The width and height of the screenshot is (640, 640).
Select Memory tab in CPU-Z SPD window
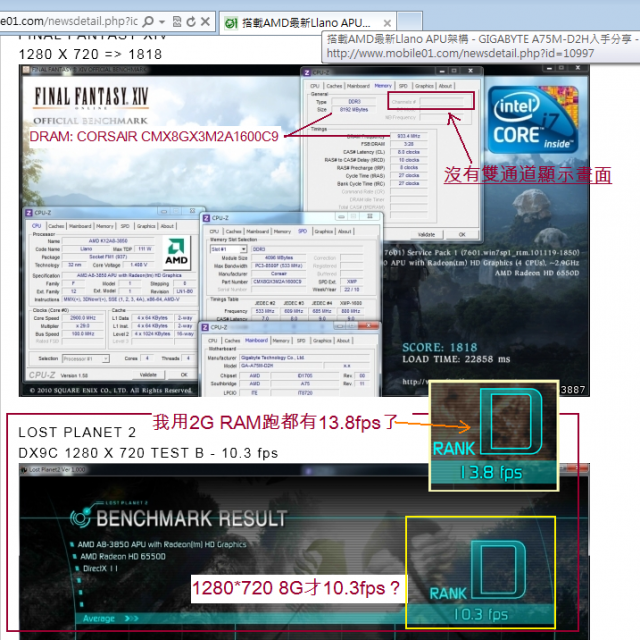click(282, 231)
